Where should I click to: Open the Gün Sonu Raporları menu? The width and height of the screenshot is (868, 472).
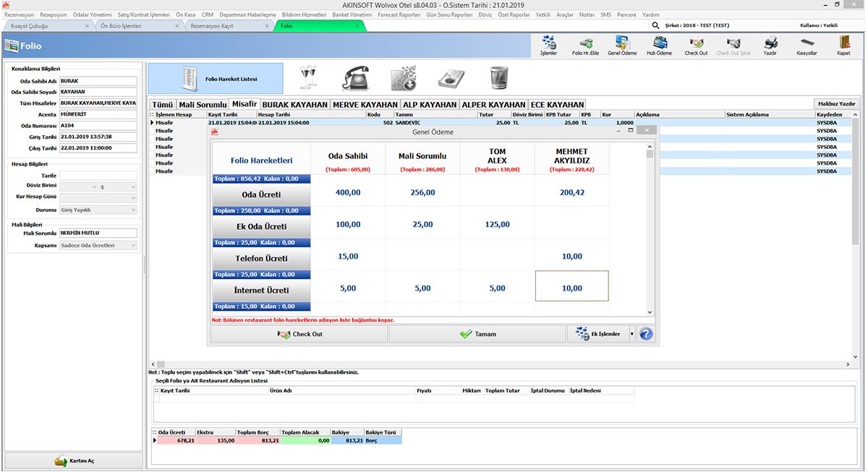pyautogui.click(x=449, y=14)
